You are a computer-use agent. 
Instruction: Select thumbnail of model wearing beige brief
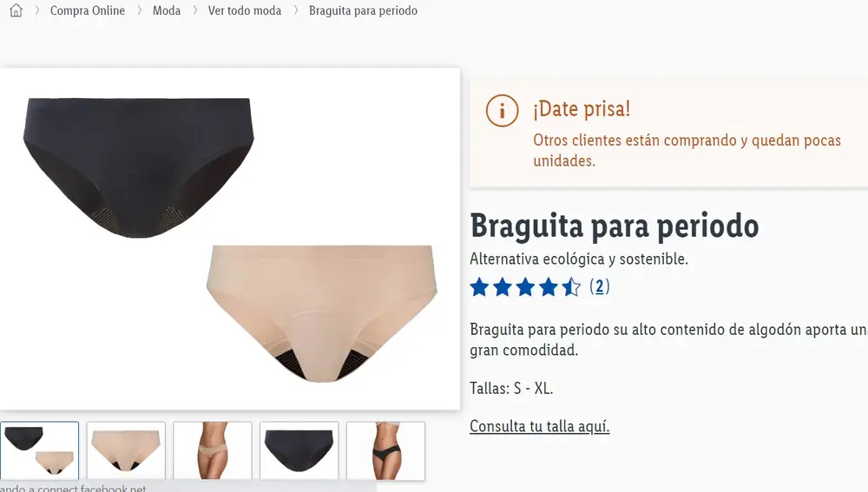tap(213, 450)
